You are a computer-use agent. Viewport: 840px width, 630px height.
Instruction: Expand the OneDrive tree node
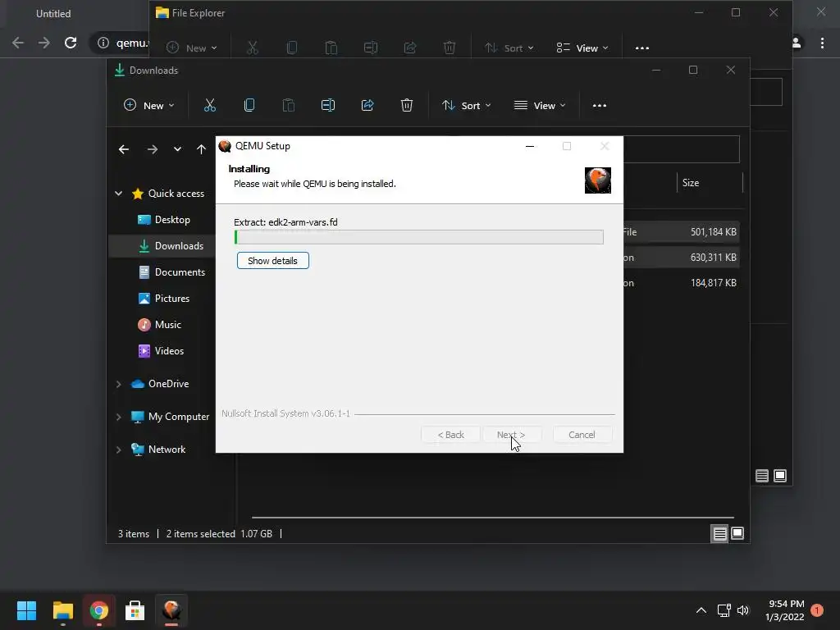[118, 384]
